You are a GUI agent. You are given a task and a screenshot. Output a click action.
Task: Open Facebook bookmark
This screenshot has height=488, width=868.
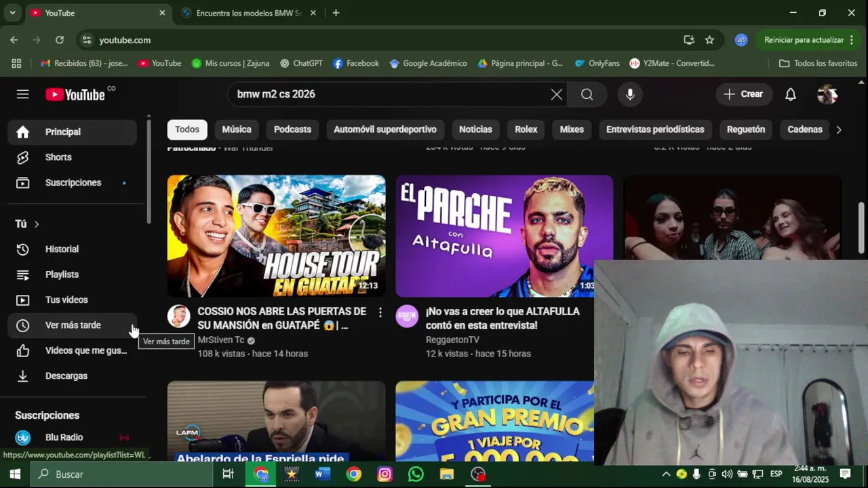356,63
